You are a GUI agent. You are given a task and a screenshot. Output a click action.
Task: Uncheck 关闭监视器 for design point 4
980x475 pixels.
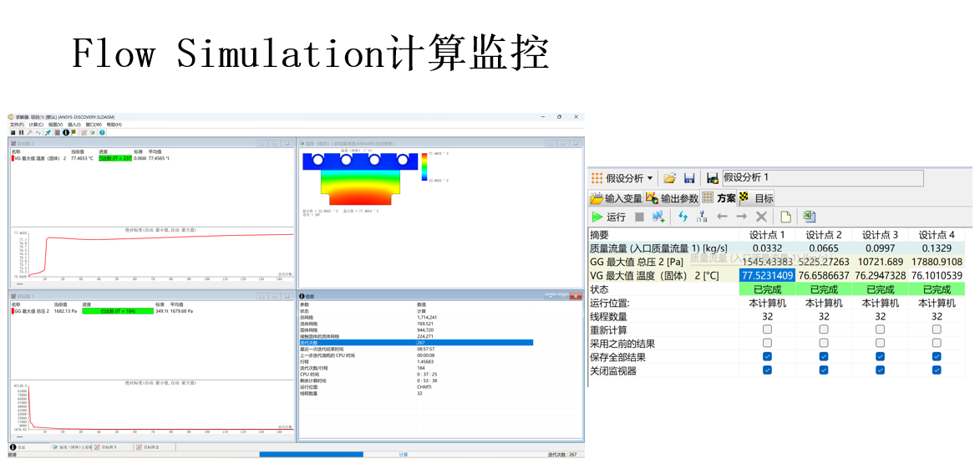[x=937, y=370]
